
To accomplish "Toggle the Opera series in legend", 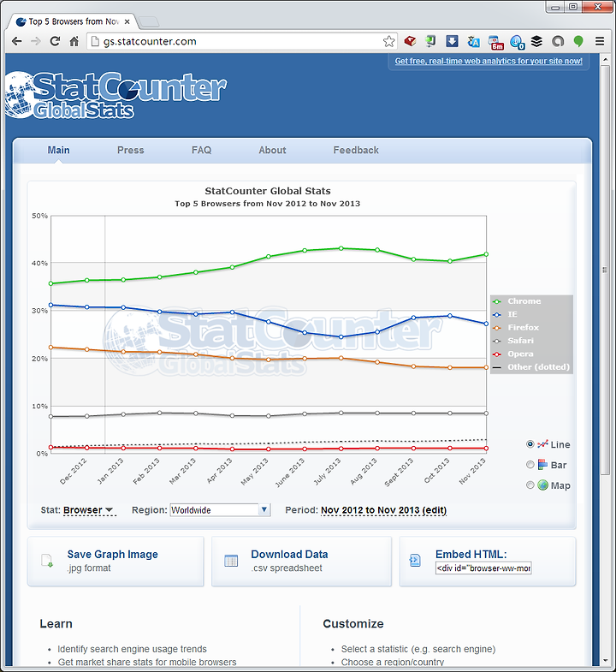I will [x=513, y=354].
